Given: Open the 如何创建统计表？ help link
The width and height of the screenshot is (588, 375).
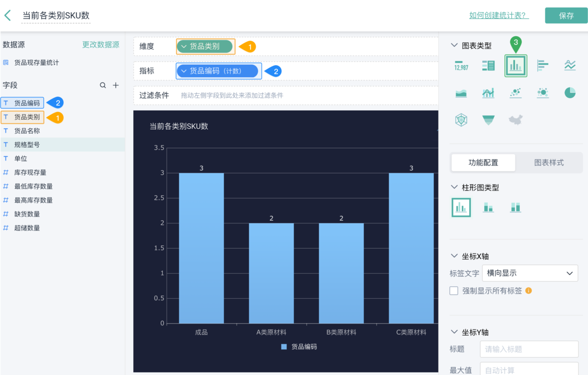Looking at the screenshot, I should pos(499,16).
